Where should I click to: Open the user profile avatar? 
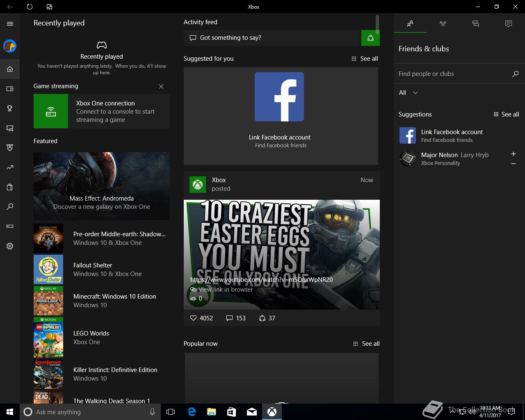(10, 46)
